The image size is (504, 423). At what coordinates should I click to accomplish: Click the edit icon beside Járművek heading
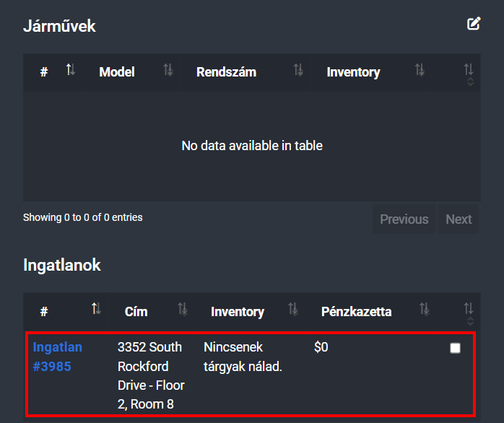(474, 24)
